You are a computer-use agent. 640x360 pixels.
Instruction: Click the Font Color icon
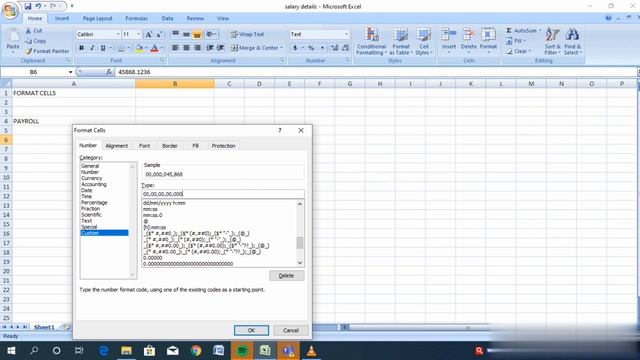click(x=154, y=48)
